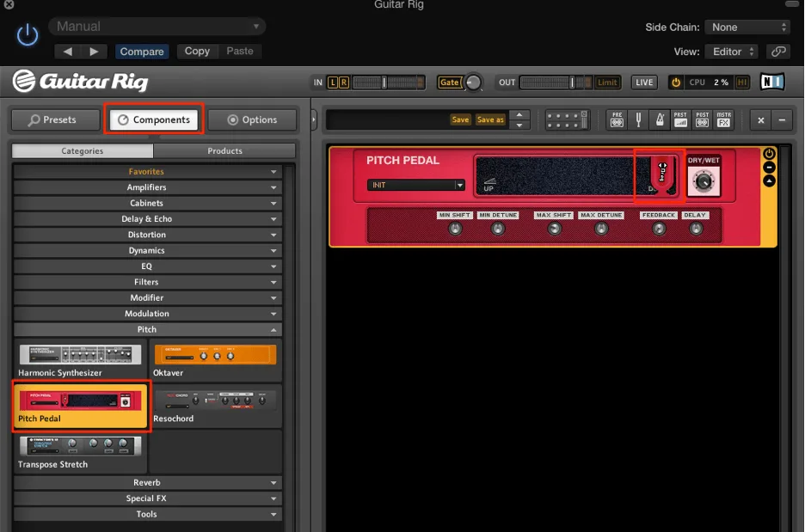The height and width of the screenshot is (532, 805).
Task: Expand the Distortion category
Action: 148,235
